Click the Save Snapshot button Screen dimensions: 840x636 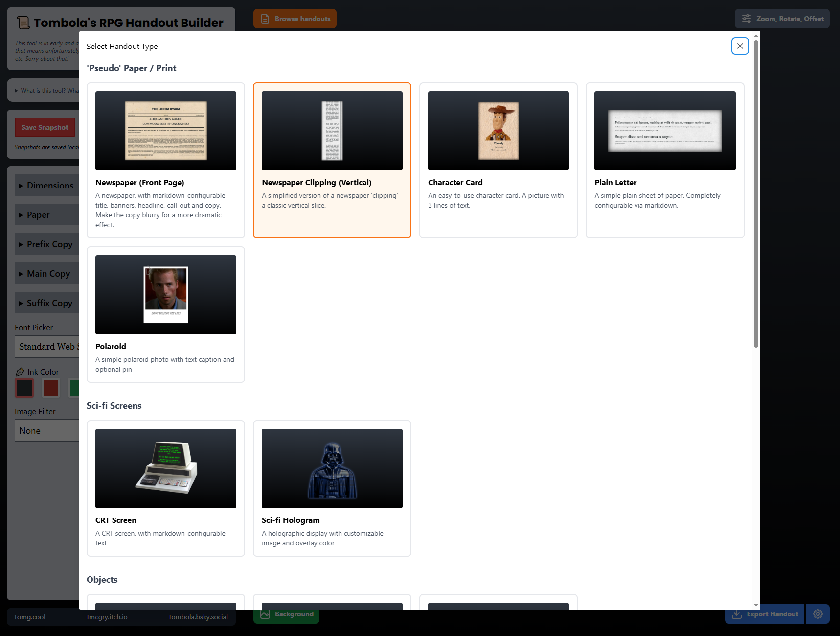click(45, 127)
